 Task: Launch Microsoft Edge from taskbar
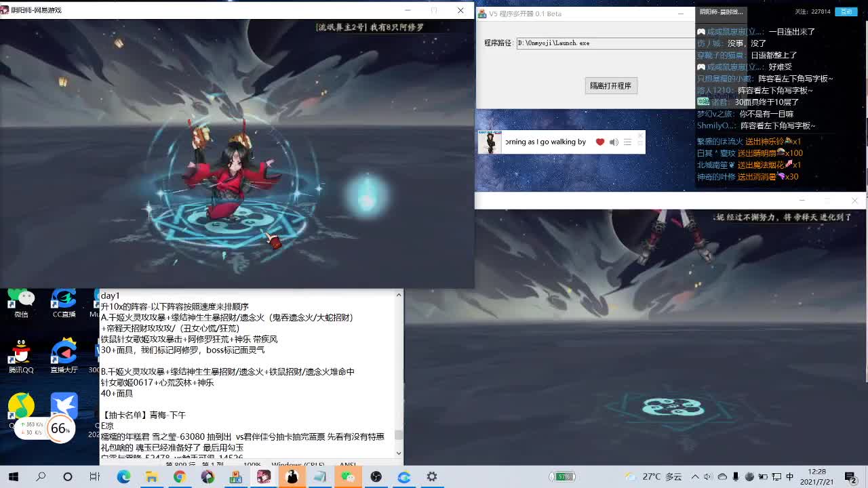(123, 476)
